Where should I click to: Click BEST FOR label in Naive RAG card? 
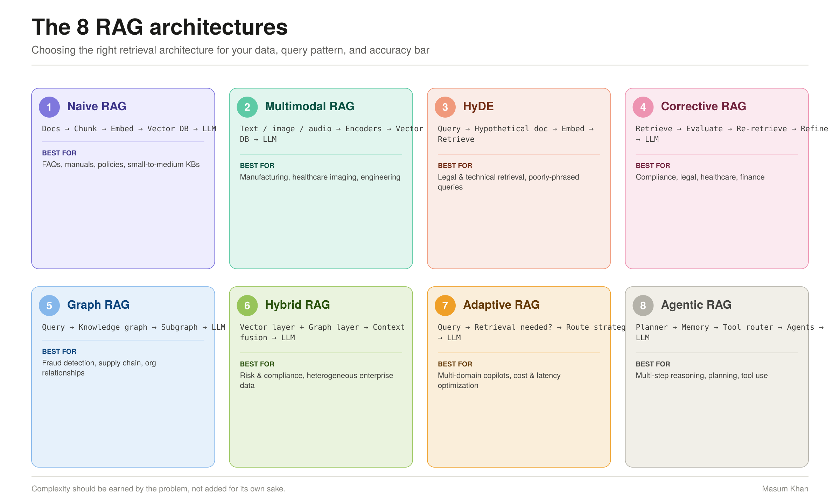pyautogui.click(x=59, y=153)
